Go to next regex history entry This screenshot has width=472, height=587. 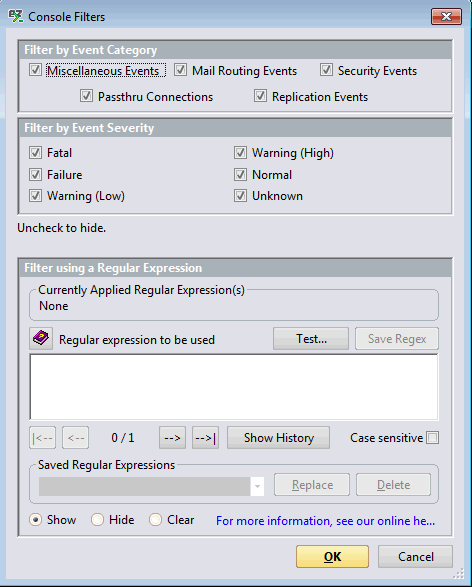click(x=172, y=438)
